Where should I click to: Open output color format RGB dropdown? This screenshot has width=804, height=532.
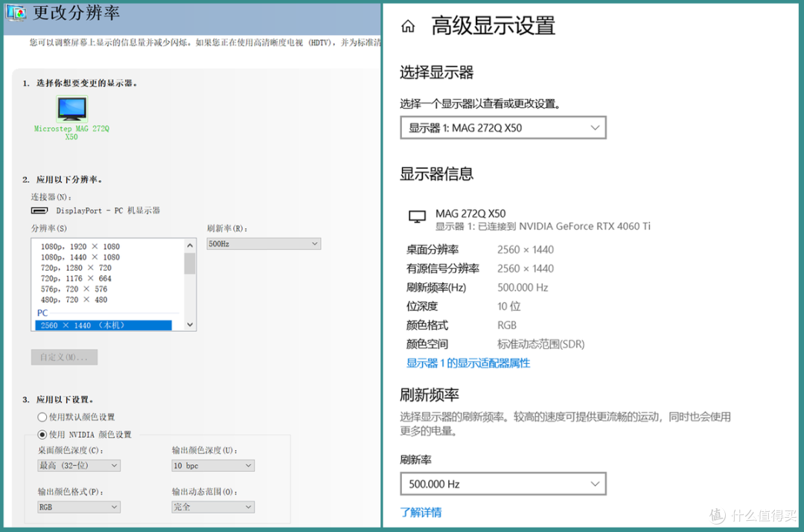click(79, 507)
